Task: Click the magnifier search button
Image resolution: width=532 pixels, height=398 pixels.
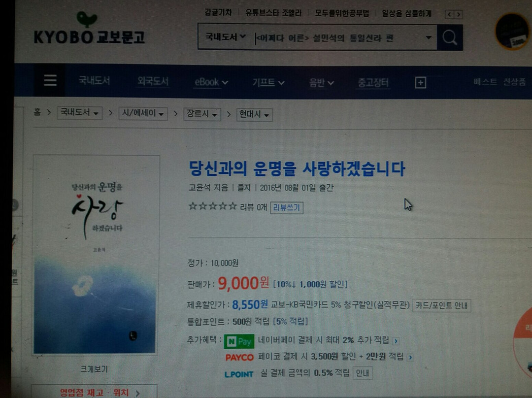Action: click(x=450, y=37)
